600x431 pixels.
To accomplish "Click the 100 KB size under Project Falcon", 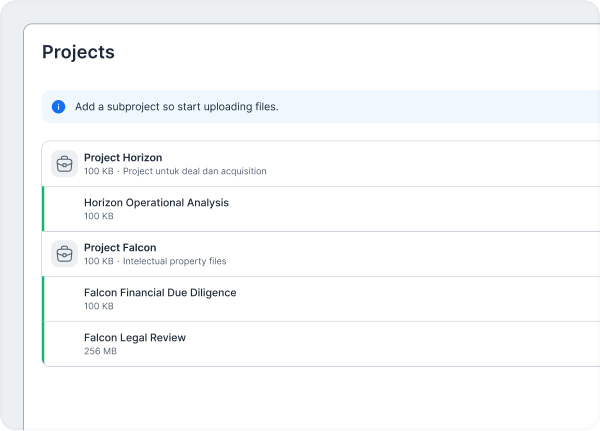I will click(x=98, y=261).
